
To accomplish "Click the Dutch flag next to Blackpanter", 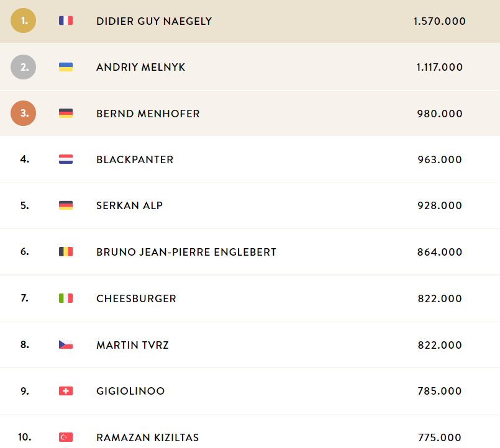I will click(66, 159).
